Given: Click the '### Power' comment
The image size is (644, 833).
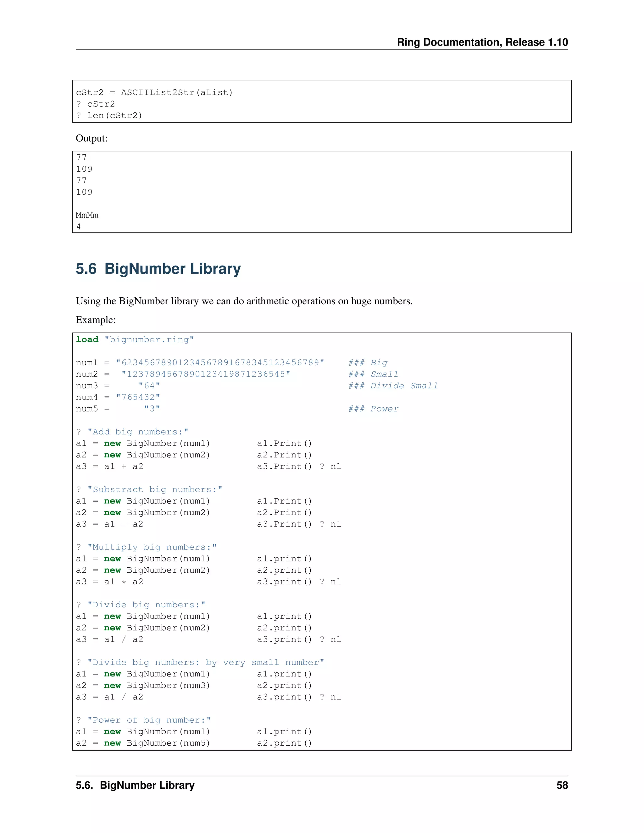Looking at the screenshot, I should point(373,409).
